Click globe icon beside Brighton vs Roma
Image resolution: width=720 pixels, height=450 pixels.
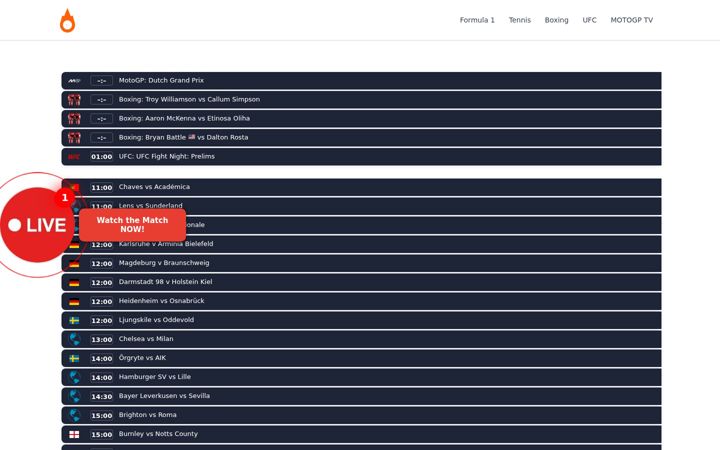point(74,416)
